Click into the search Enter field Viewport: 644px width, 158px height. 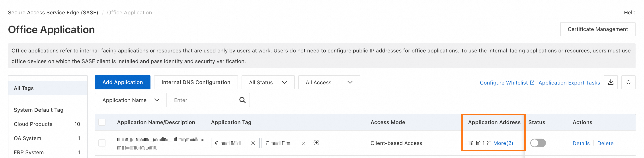click(x=201, y=100)
